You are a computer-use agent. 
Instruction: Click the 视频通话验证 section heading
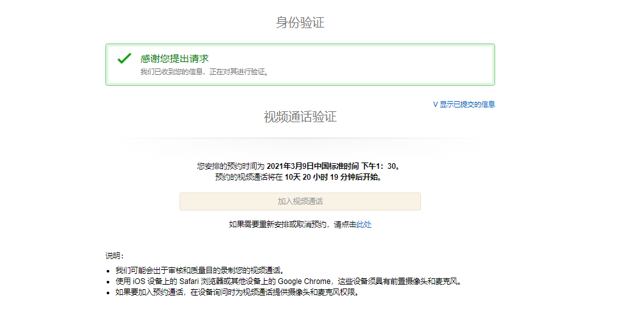[300, 117]
